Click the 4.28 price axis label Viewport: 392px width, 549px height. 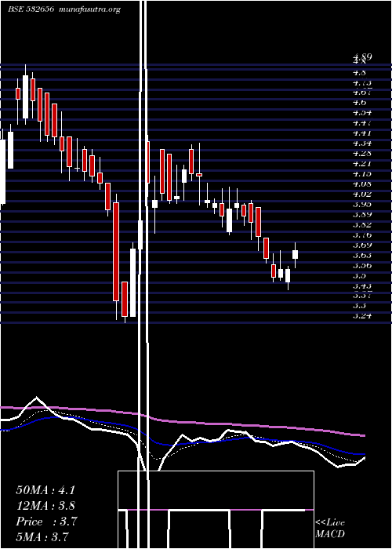[362, 154]
